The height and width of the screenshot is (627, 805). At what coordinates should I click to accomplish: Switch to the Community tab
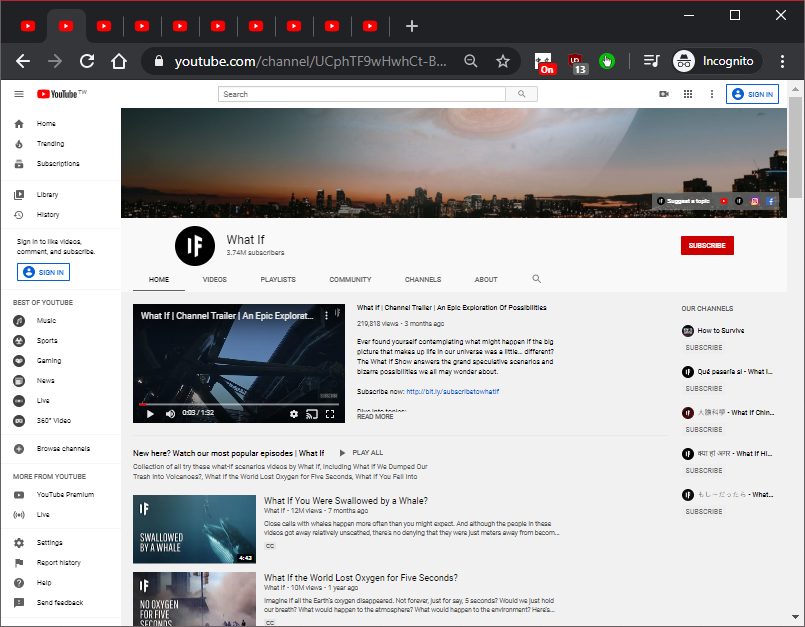coord(350,279)
